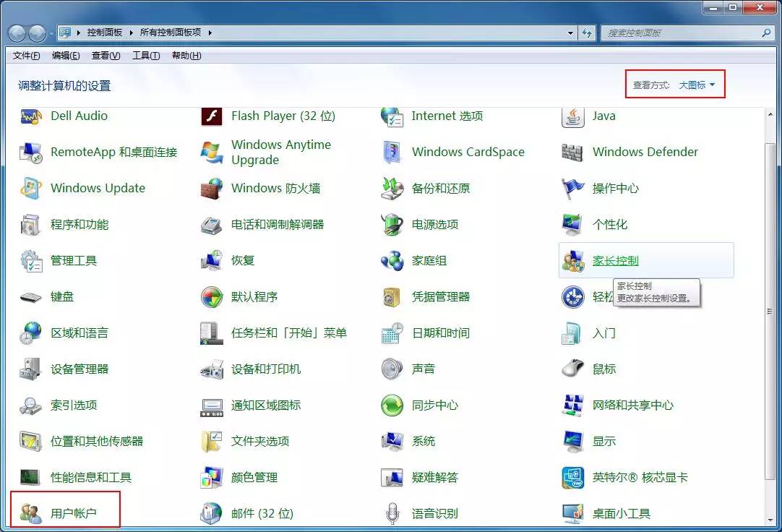Click the 设备管理器 icon
The height and width of the screenshot is (532, 782).
tap(30, 369)
